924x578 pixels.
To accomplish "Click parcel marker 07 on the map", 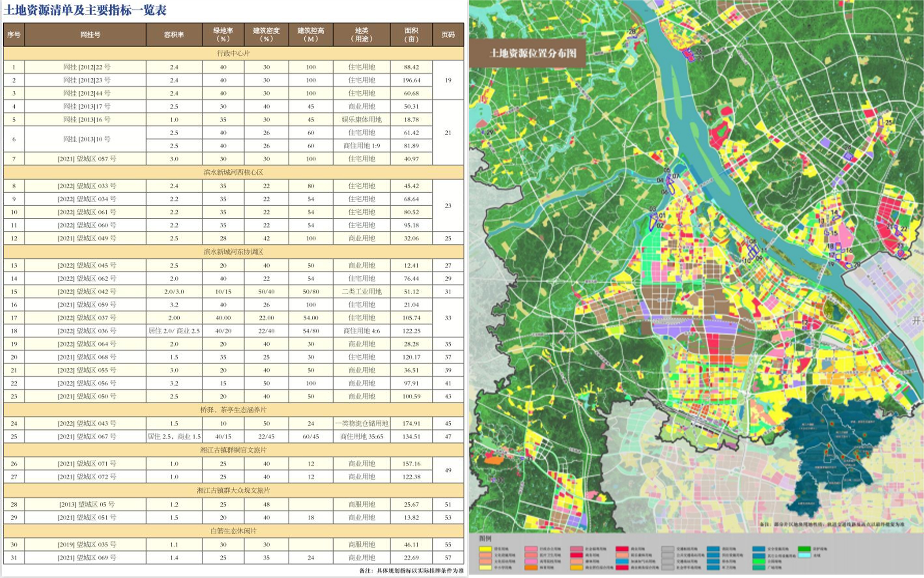I will pos(676,176).
